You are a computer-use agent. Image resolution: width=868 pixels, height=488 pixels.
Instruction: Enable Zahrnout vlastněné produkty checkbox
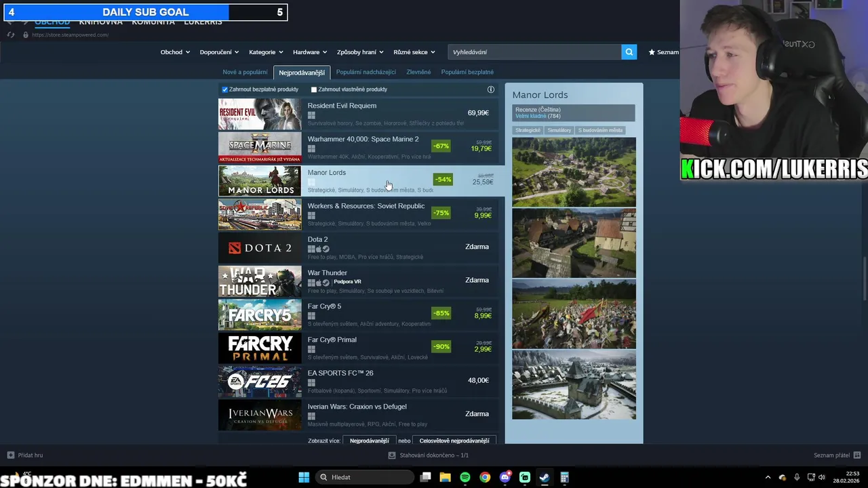314,89
